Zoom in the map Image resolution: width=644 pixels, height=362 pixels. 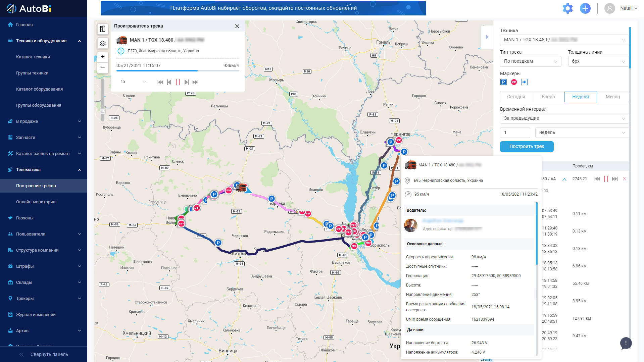point(103,56)
